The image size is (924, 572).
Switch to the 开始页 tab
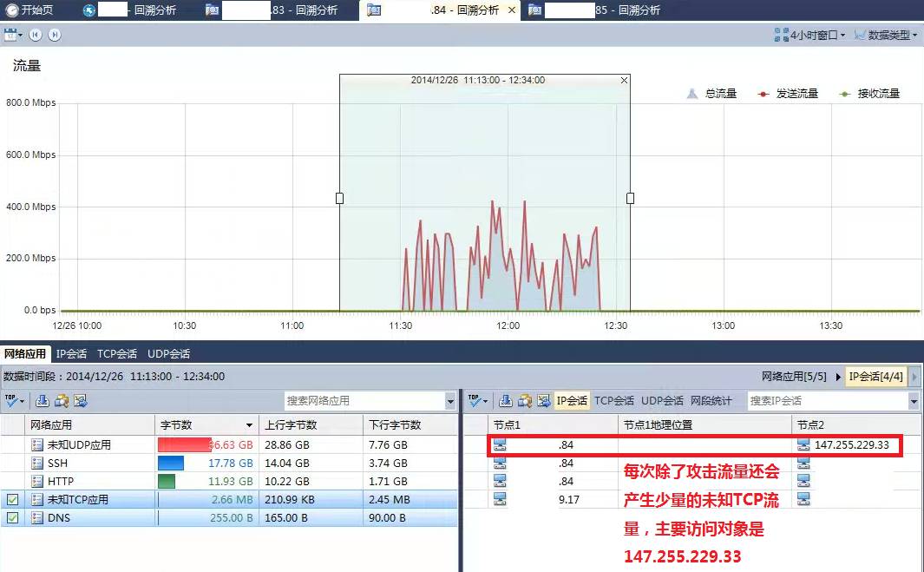tap(29, 10)
